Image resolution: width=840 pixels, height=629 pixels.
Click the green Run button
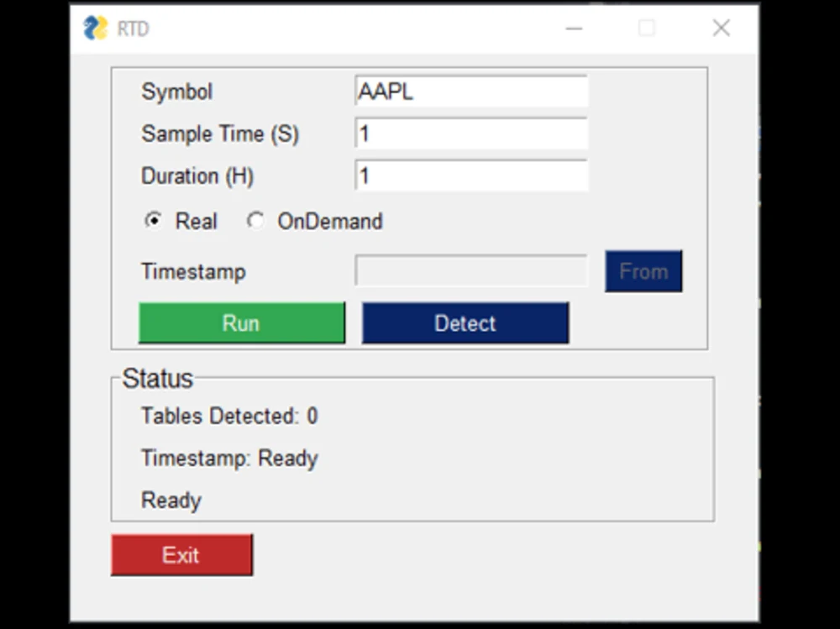[241, 322]
